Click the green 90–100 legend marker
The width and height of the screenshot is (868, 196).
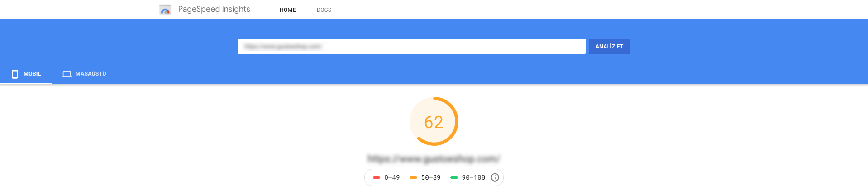pyautogui.click(x=454, y=177)
